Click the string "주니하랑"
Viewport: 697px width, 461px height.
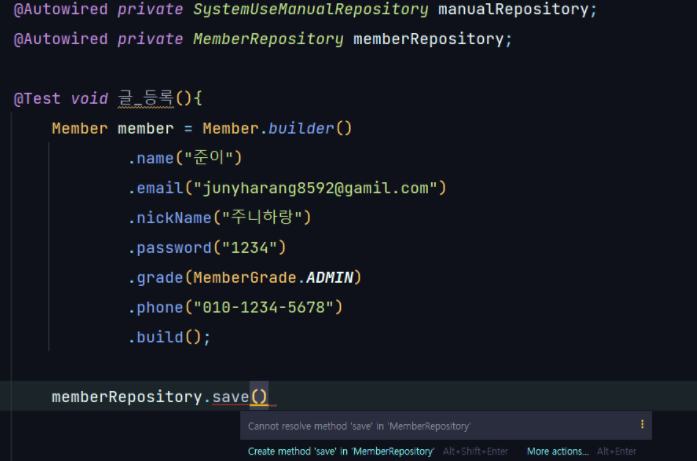click(262, 217)
